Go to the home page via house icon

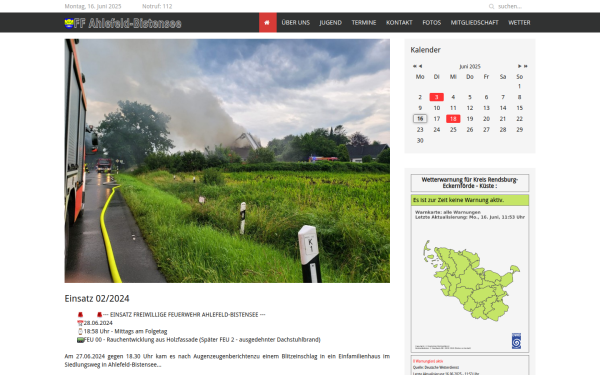[x=267, y=23]
